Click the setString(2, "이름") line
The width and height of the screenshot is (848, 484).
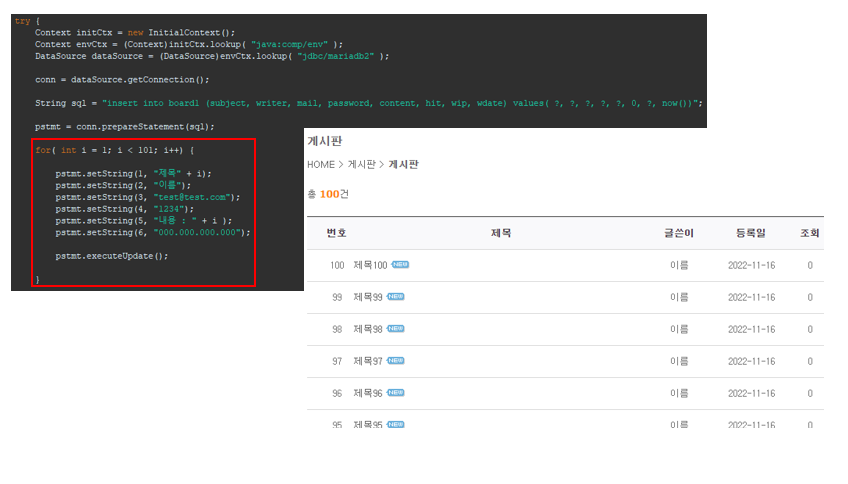[x=123, y=185]
